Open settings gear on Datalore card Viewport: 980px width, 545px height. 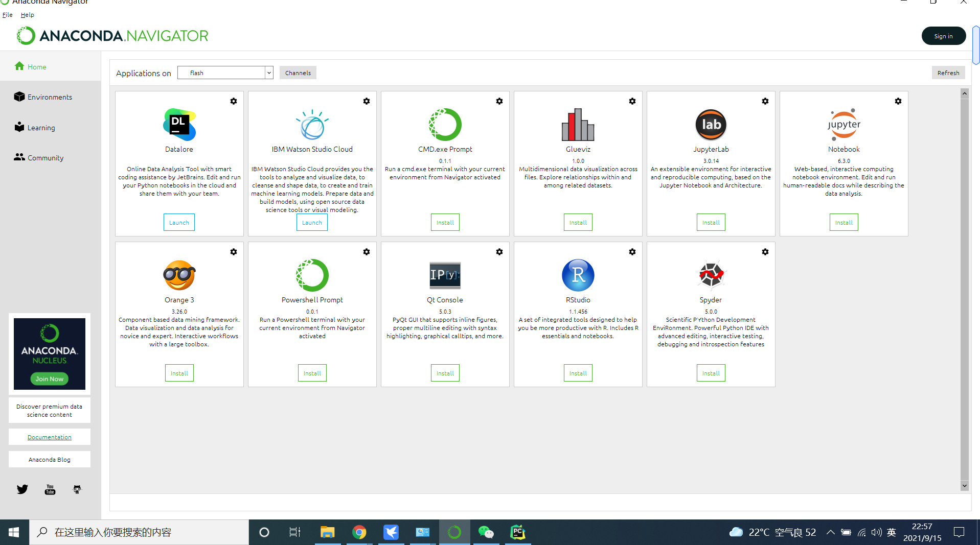click(234, 101)
